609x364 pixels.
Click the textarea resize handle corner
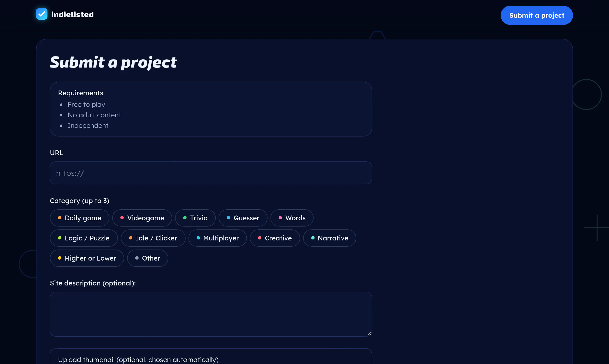coord(369,334)
